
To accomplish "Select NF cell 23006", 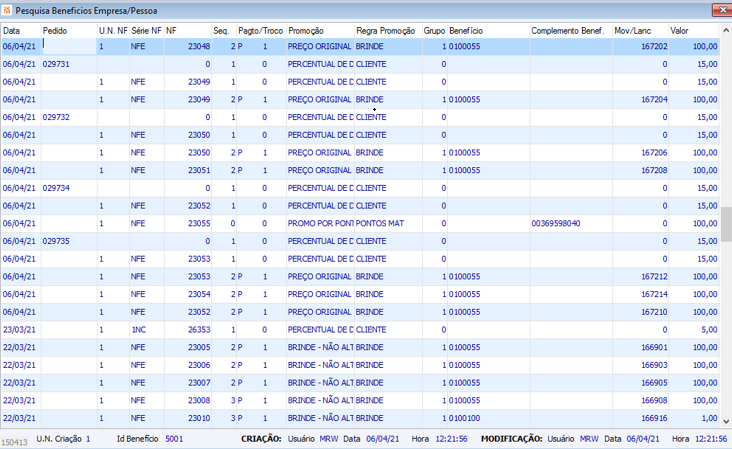I will tap(188, 365).
